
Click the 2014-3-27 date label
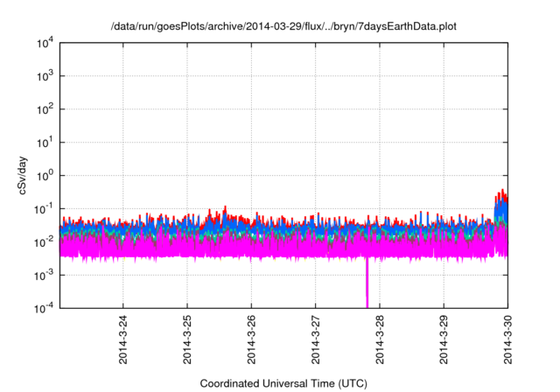315,339
